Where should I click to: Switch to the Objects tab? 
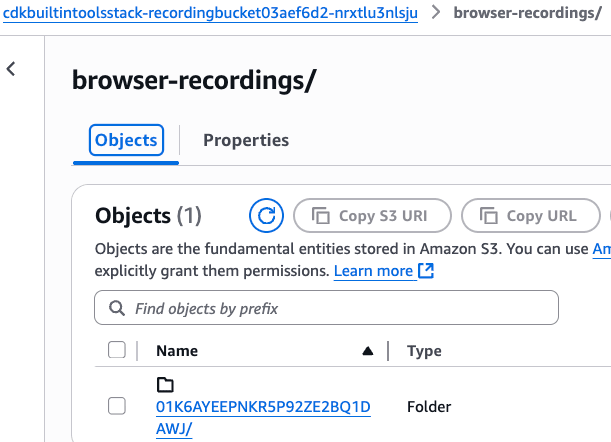point(126,140)
